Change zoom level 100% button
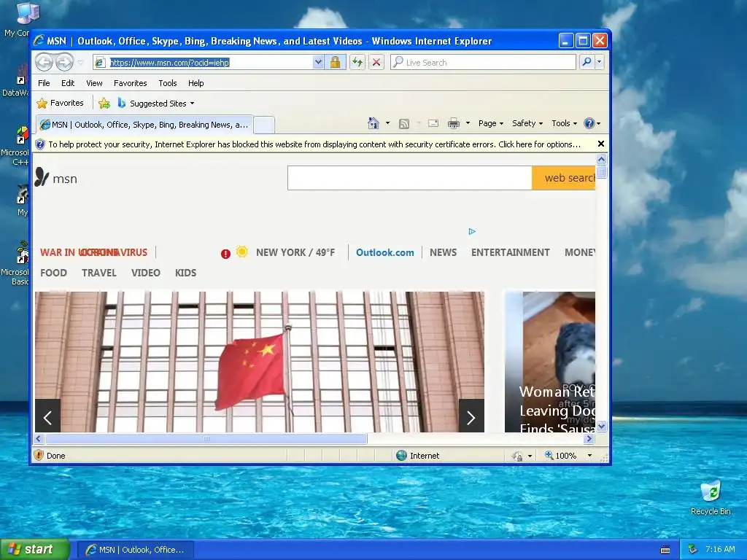The width and height of the screenshot is (747, 560). [561, 456]
